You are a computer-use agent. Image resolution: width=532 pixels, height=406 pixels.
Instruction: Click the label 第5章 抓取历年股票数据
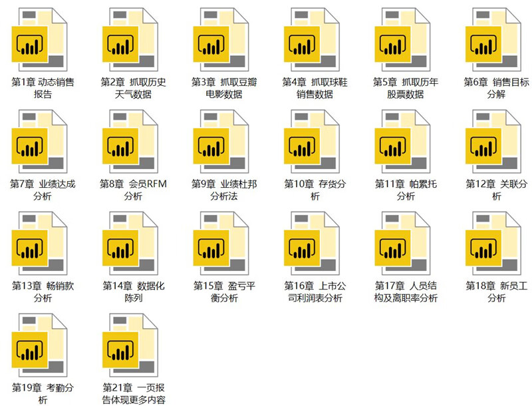tap(406, 88)
